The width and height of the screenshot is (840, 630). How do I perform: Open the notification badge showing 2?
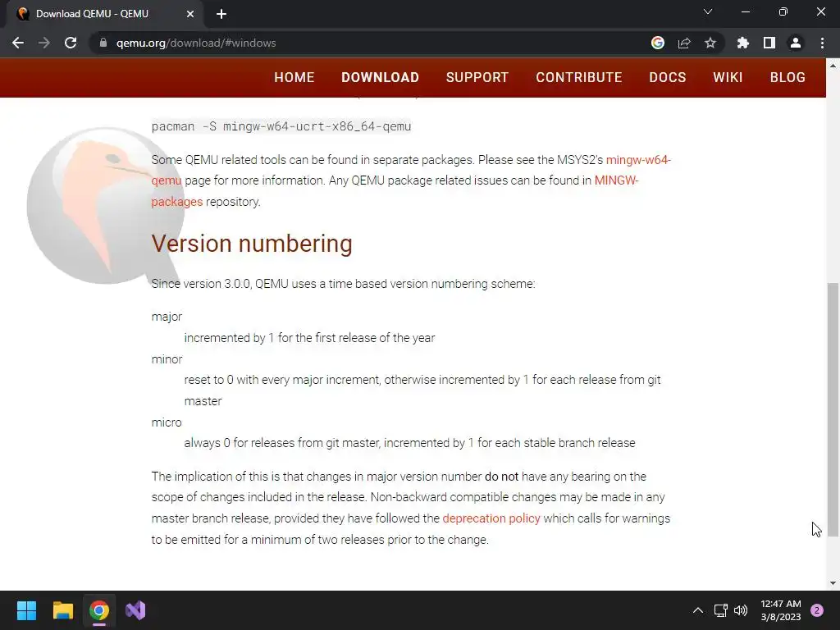pyautogui.click(x=817, y=610)
